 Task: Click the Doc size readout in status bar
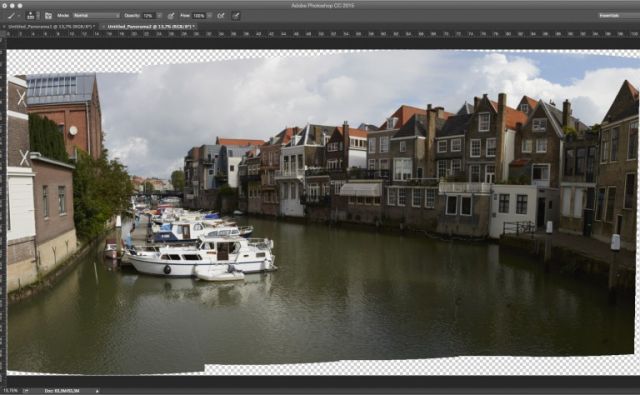click(x=62, y=391)
